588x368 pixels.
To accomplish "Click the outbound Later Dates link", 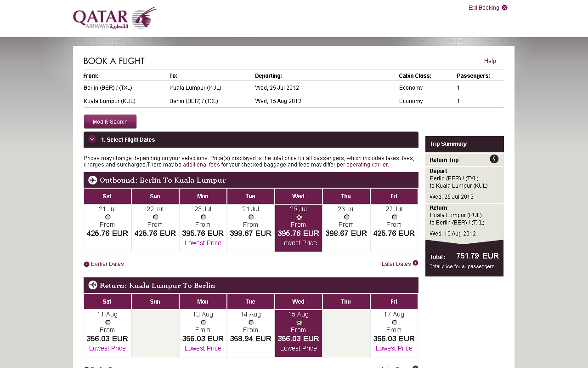I will click(396, 264).
